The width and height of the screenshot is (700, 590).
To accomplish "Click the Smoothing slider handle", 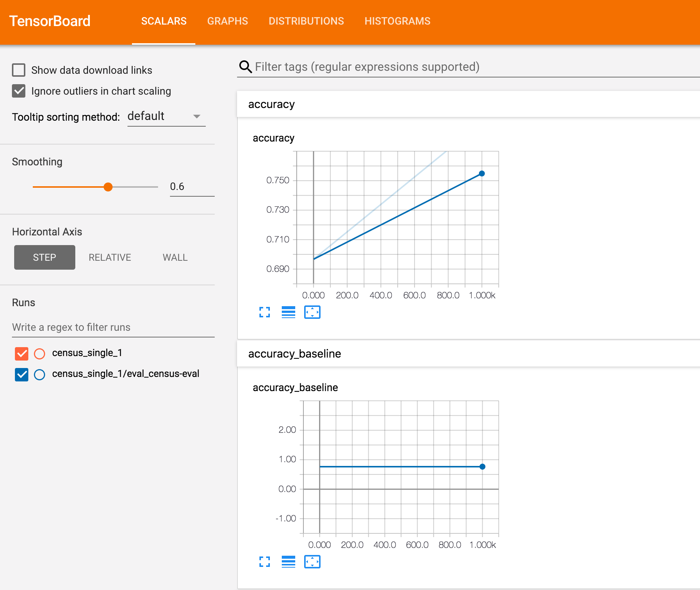I will [108, 187].
